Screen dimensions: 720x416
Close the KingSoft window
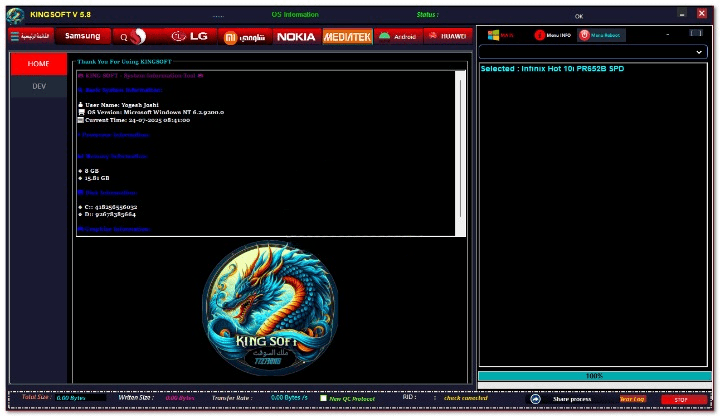pos(702,13)
